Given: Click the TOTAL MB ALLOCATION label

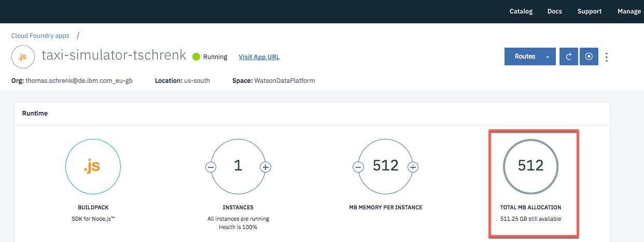Looking at the screenshot, I should (x=530, y=207).
